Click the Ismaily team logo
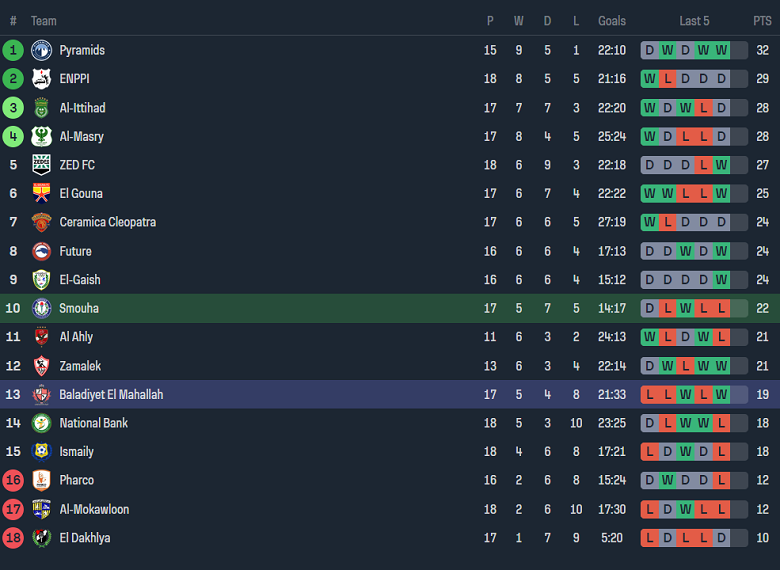Image resolution: width=780 pixels, height=570 pixels. pos(41,452)
